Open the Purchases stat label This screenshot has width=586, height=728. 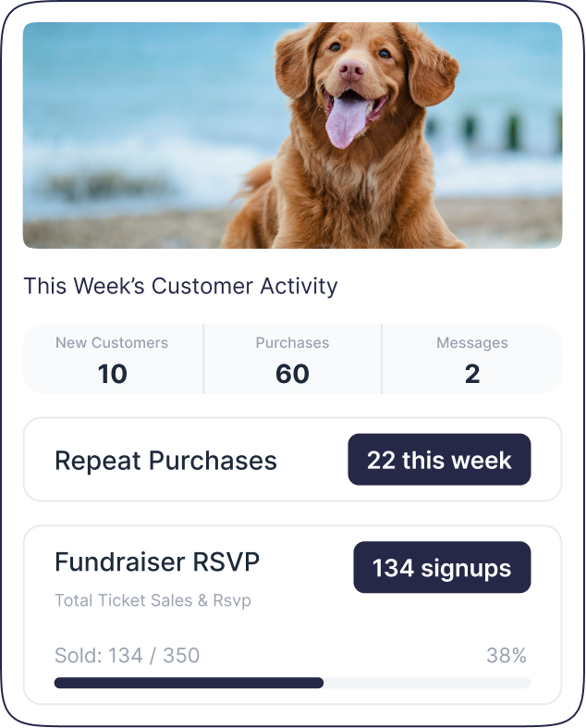point(292,342)
